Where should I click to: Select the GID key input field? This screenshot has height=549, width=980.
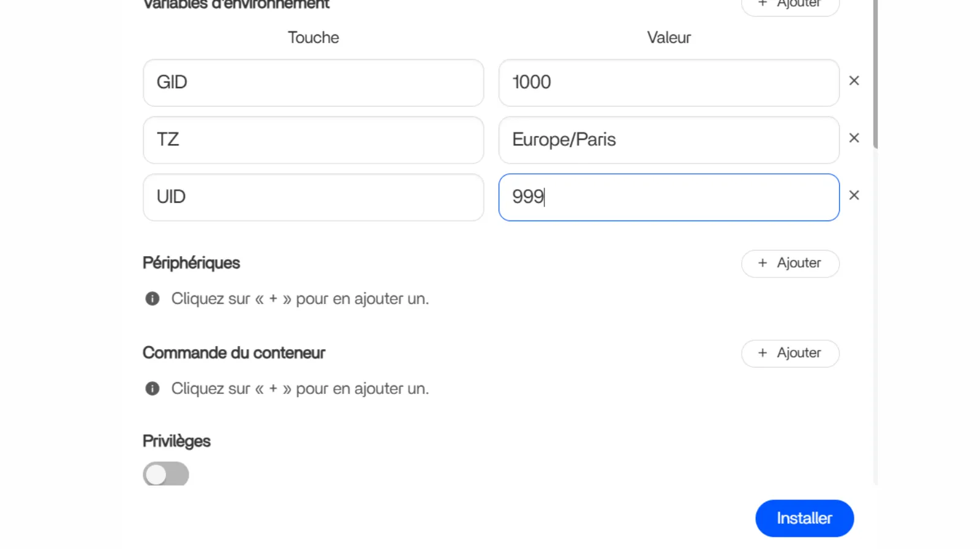(x=313, y=82)
